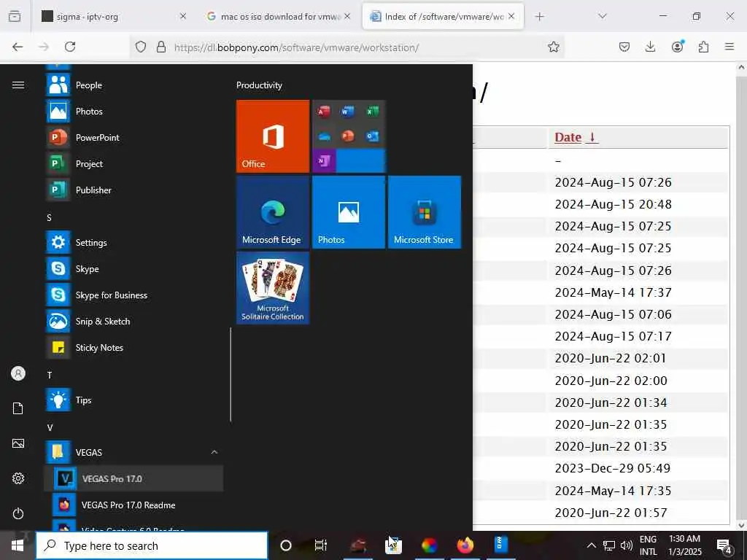Sort the listing by Date column

tap(576, 137)
